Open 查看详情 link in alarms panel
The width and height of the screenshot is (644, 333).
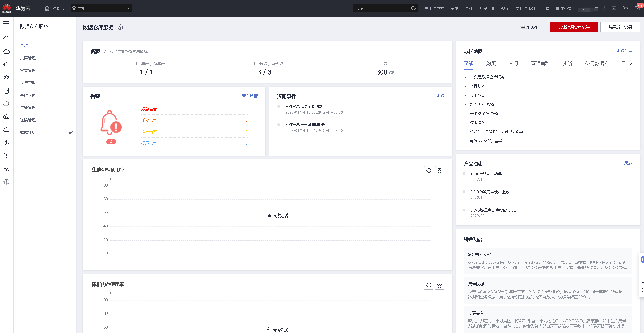click(x=250, y=96)
